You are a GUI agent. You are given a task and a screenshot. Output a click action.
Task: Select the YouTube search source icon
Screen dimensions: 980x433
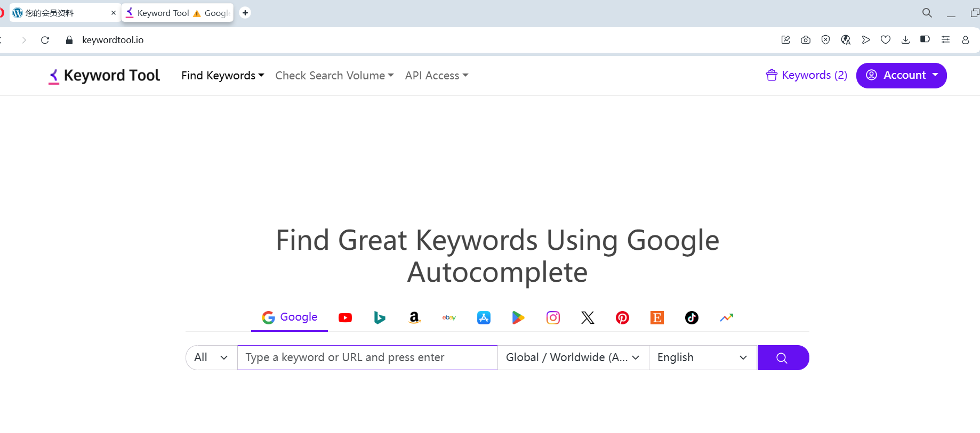[x=345, y=318]
